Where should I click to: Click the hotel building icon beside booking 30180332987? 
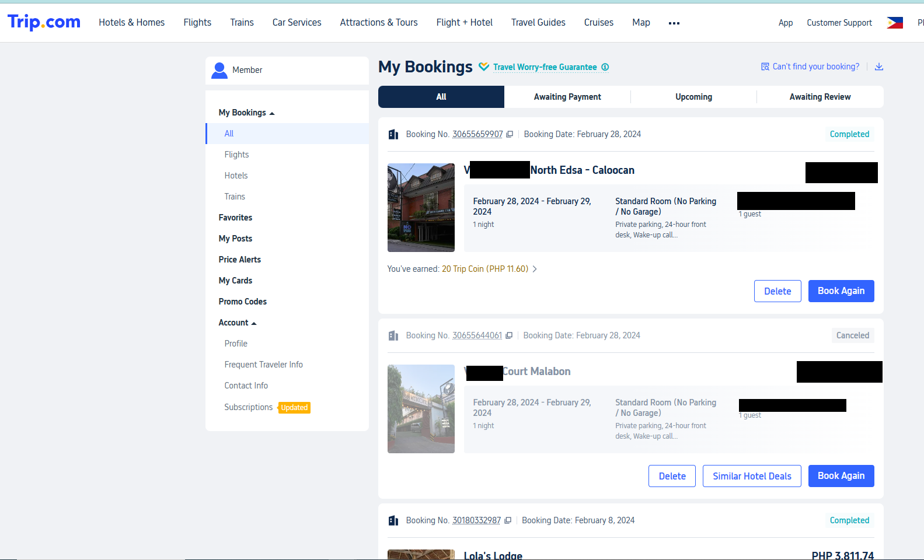tap(393, 520)
